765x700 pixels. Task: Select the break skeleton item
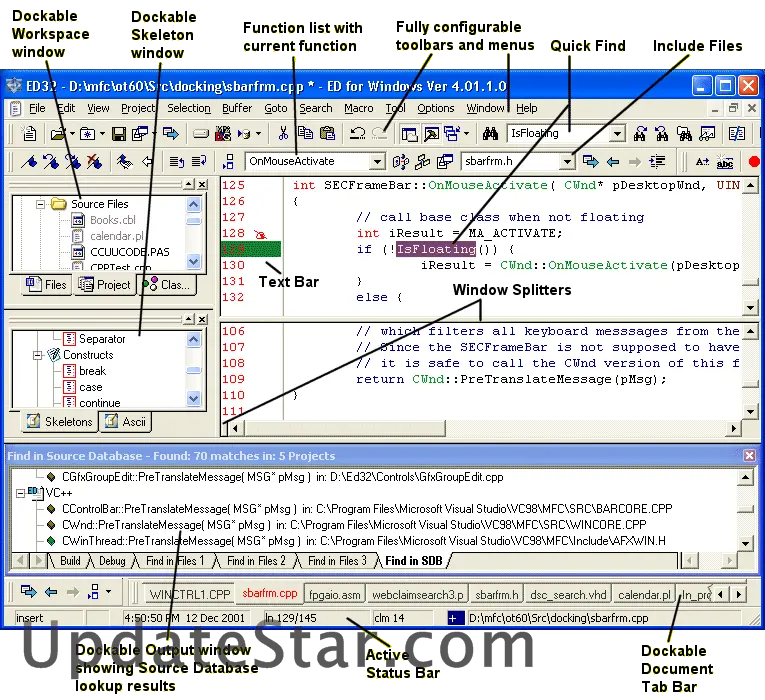click(92, 371)
